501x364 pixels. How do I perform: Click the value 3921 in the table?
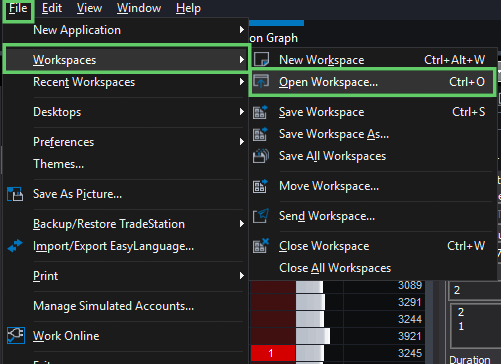[410, 336]
